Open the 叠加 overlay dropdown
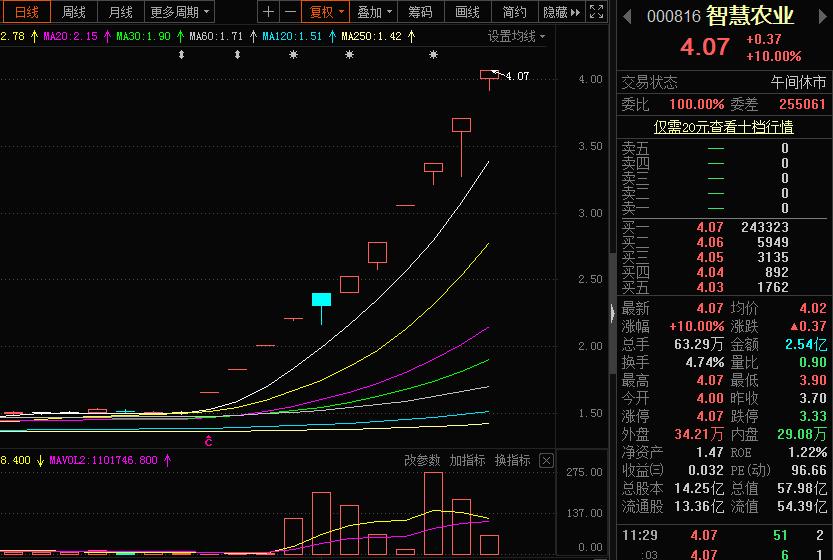The height and width of the screenshot is (560, 833). point(374,12)
